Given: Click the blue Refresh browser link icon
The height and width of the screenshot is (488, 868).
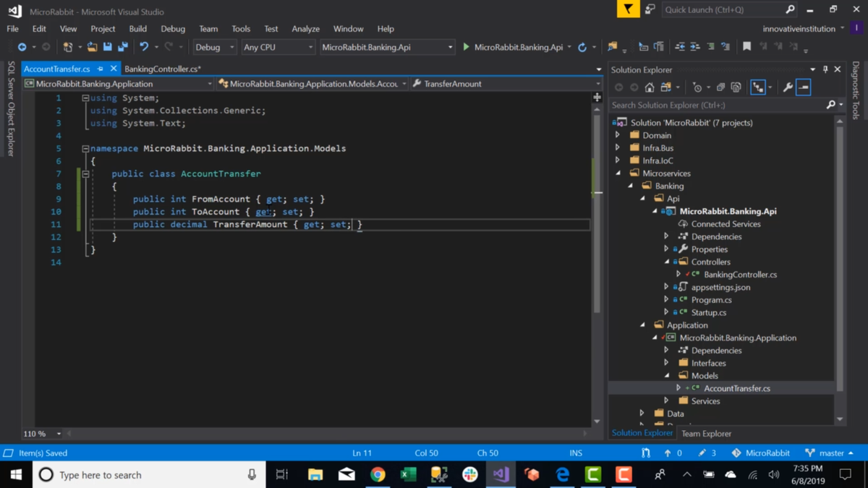Looking at the screenshot, I should click(582, 47).
